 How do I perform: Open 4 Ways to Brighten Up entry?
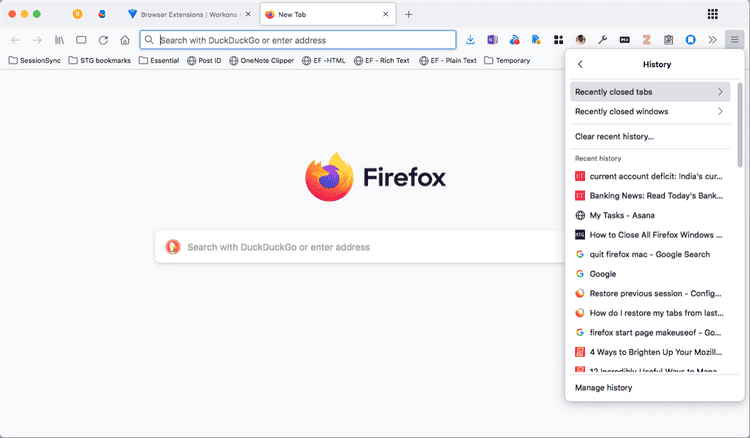click(x=650, y=352)
